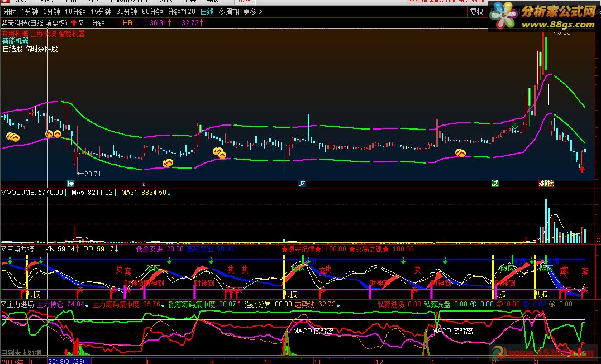Image resolution: width=601 pixels, height=364 pixels.
Task: Click magenta 32.73 band value
Action: [x=191, y=23]
